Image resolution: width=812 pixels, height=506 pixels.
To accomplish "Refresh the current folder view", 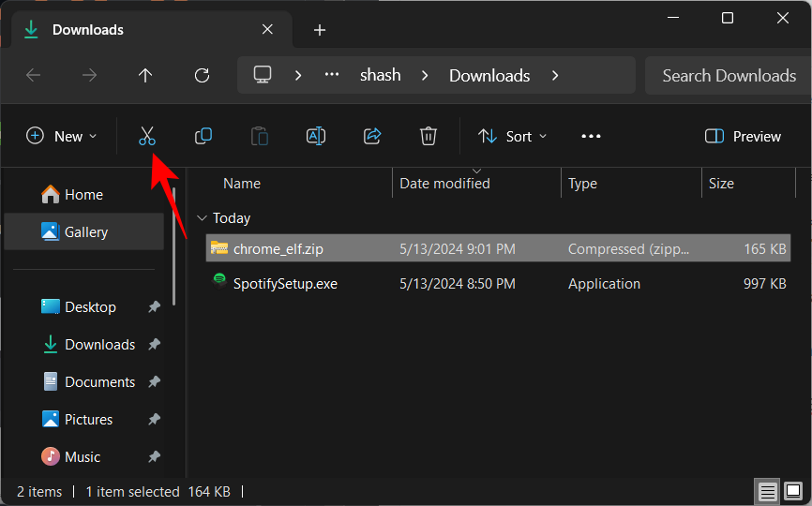I will point(202,76).
